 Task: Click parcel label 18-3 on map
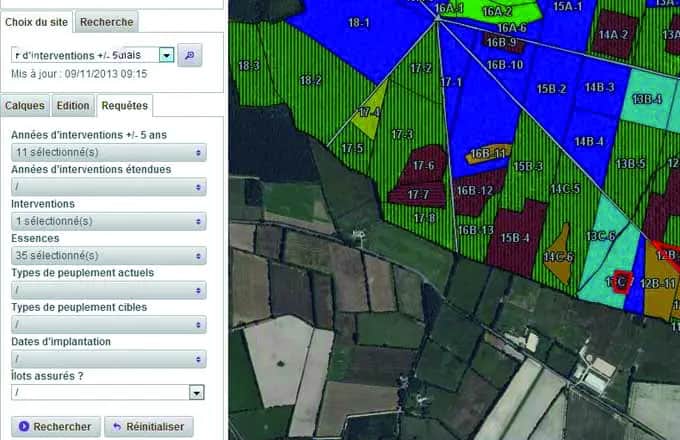(249, 65)
